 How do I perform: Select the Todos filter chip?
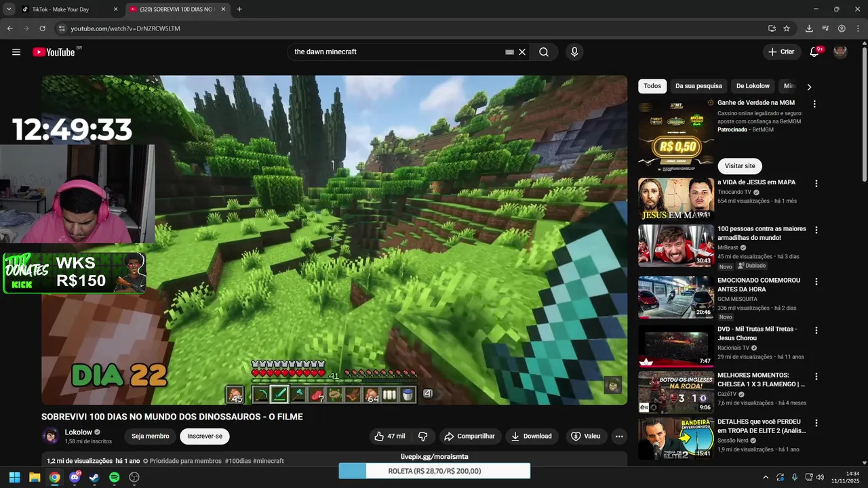[652, 86]
